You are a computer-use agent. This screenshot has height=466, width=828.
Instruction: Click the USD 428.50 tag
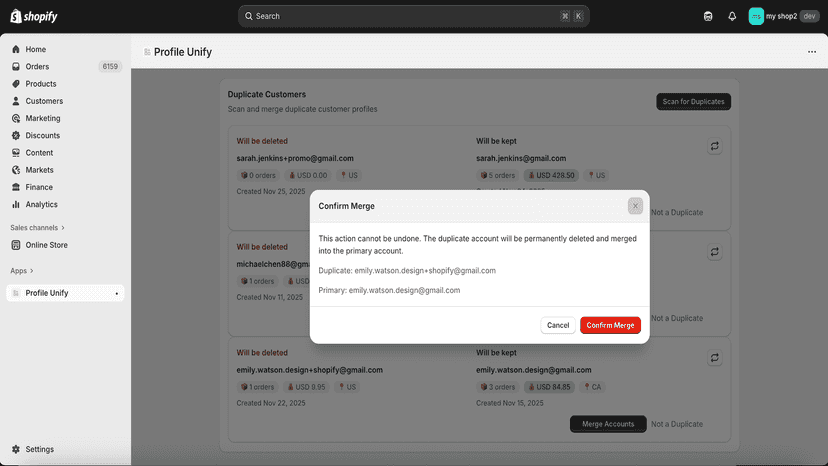tap(551, 175)
